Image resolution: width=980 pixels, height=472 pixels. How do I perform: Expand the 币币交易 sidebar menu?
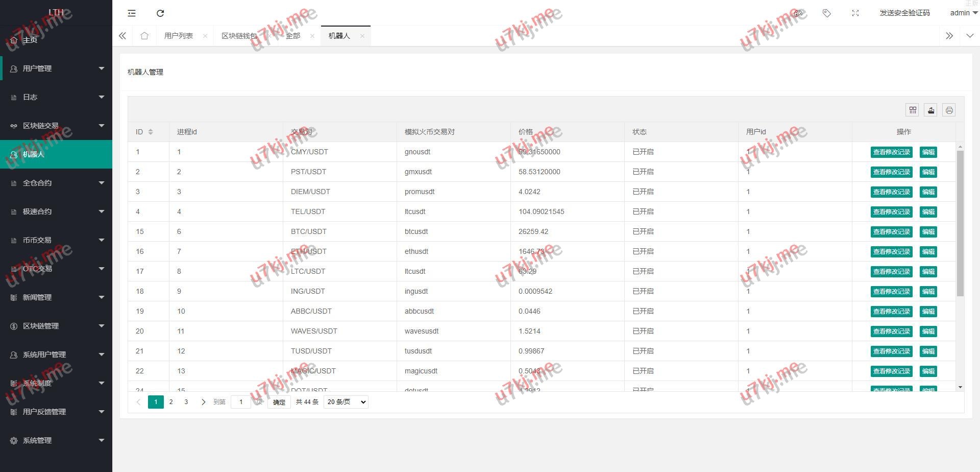point(56,240)
